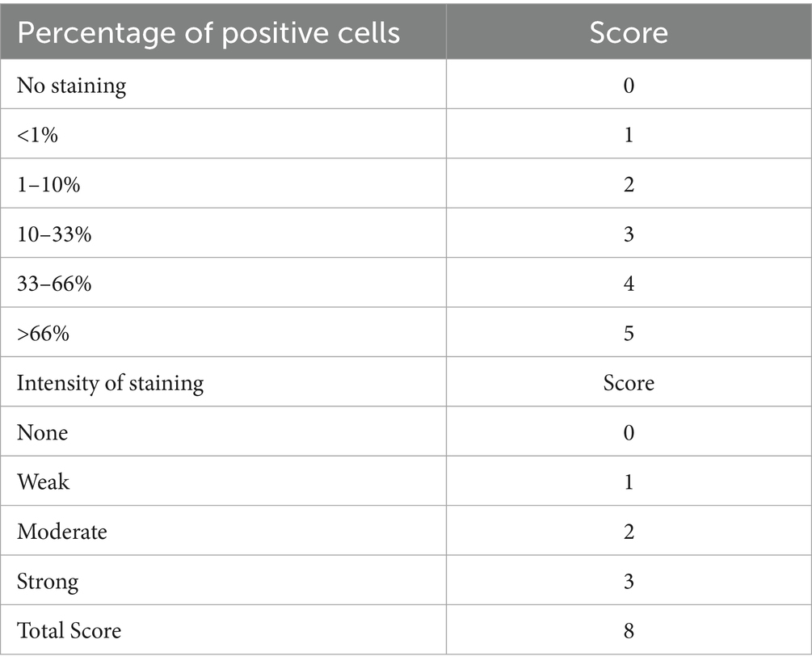Click score 1 beside the "<1%" cell
The width and height of the screenshot is (812, 669).
point(629,135)
